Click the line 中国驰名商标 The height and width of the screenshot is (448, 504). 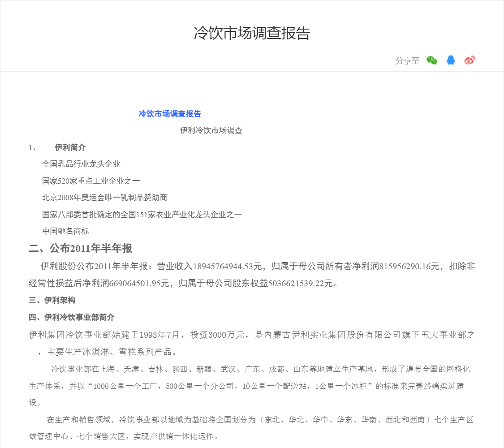pyautogui.click(x=65, y=231)
